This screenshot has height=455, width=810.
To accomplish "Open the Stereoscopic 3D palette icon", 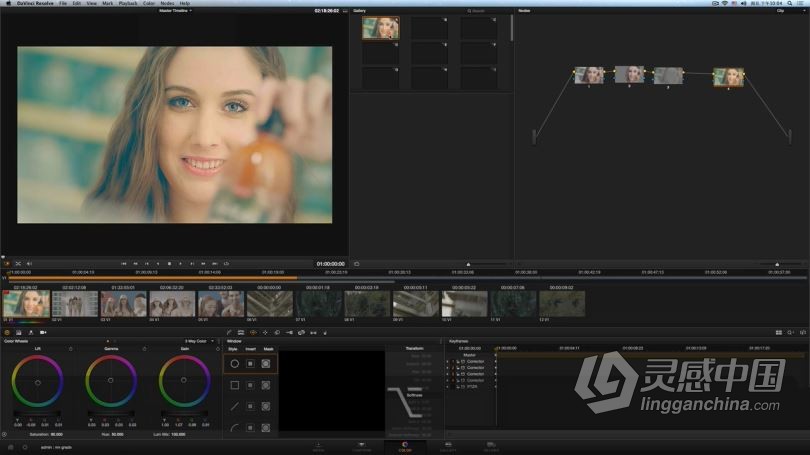I will point(314,333).
